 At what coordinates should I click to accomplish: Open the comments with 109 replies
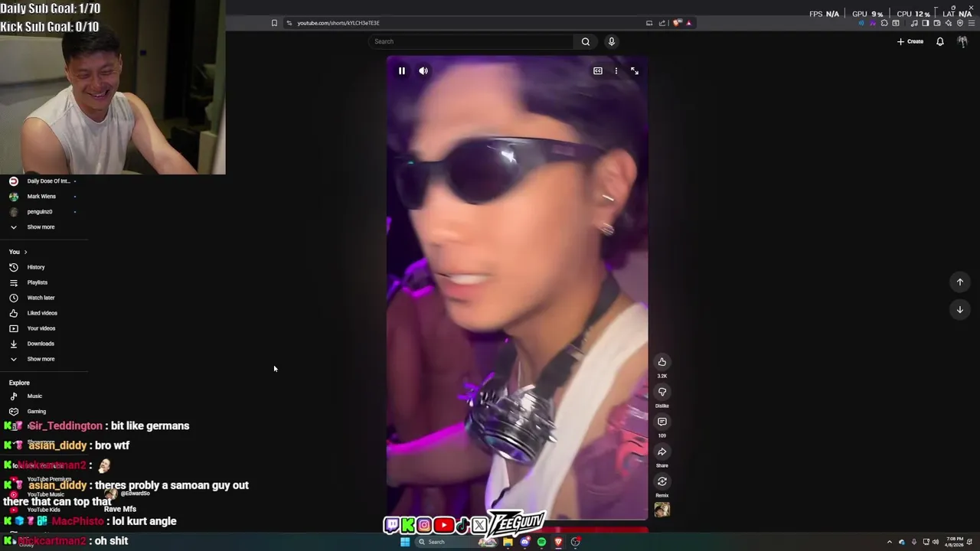[x=662, y=422]
